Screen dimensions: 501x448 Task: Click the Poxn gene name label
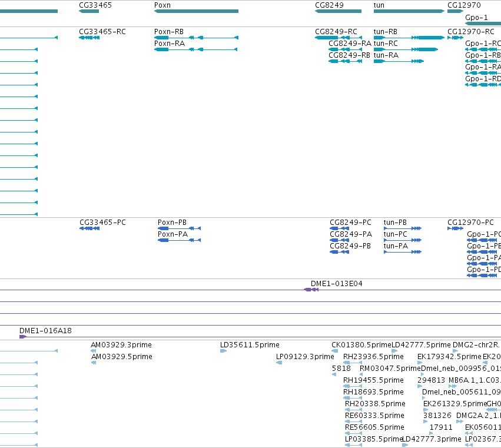click(x=162, y=5)
